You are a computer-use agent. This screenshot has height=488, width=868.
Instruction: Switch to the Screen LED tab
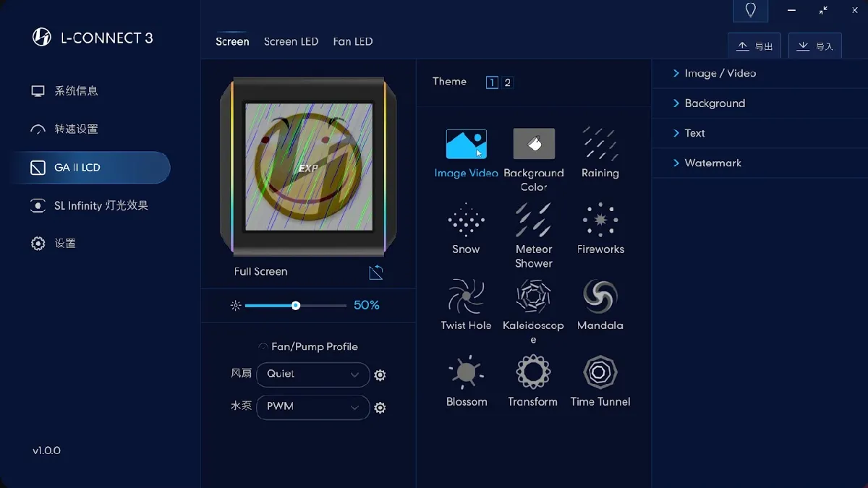point(291,41)
